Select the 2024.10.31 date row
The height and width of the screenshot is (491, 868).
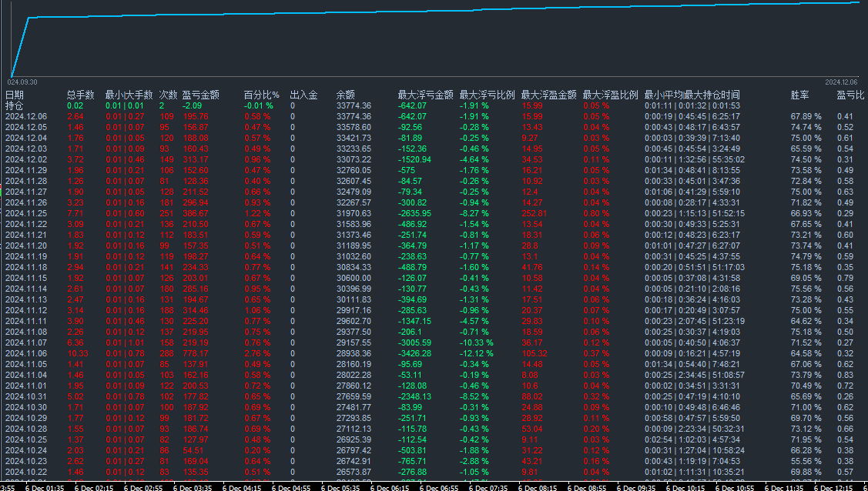tap(26, 397)
